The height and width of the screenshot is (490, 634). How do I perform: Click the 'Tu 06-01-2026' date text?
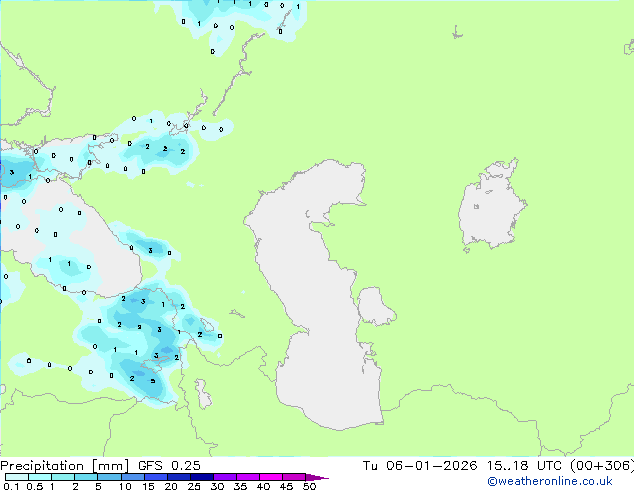(x=420, y=466)
